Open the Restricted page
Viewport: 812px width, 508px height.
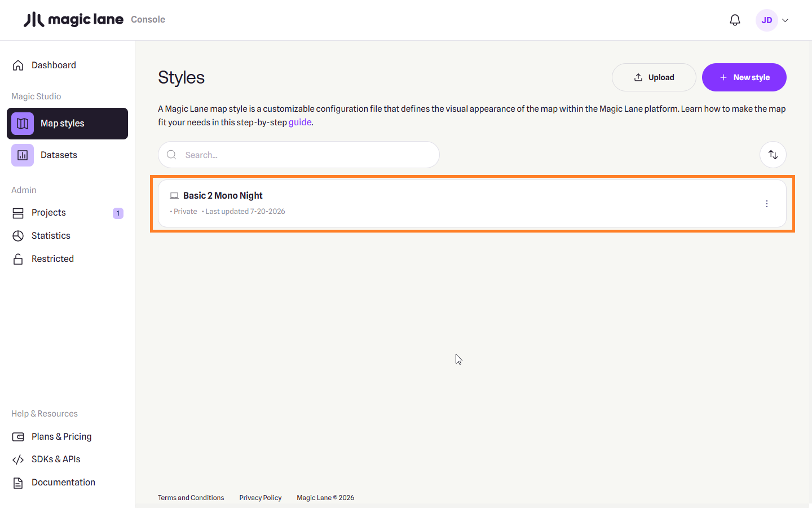pyautogui.click(x=52, y=259)
